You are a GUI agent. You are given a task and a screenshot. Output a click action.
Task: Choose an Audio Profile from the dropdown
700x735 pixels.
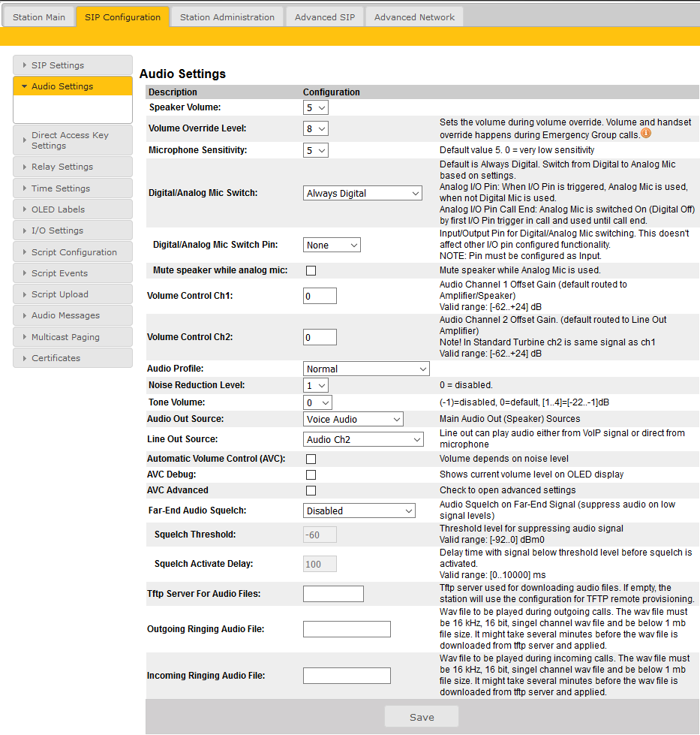(366, 369)
